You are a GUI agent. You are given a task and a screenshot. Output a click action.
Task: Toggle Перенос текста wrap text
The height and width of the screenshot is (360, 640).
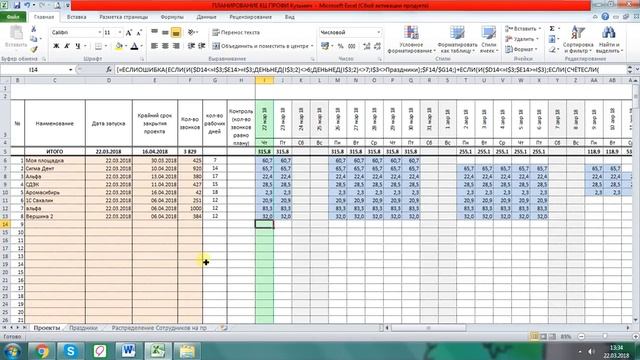point(236,32)
